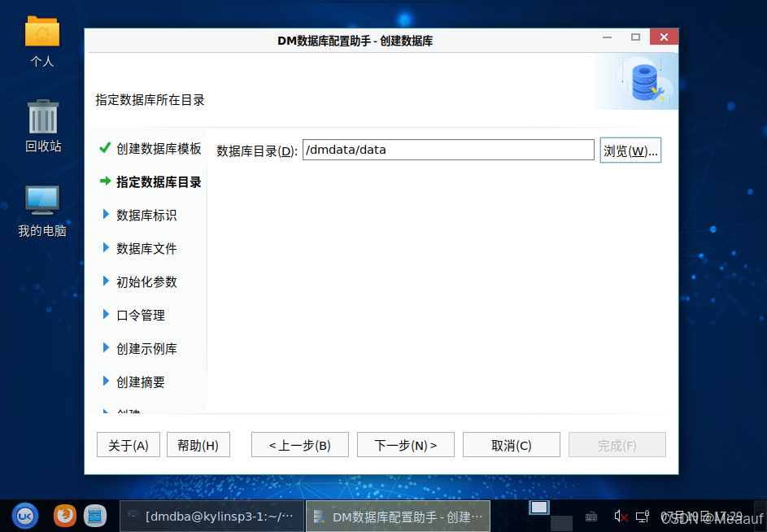
Task: Click the blue triangle beside 创建摘要
Action: tap(106, 381)
